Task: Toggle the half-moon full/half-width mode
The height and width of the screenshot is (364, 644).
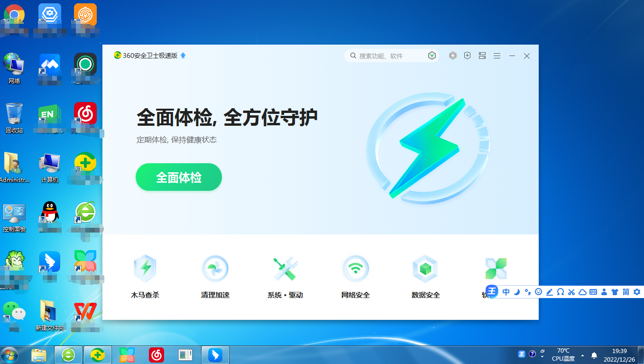Action: click(517, 292)
